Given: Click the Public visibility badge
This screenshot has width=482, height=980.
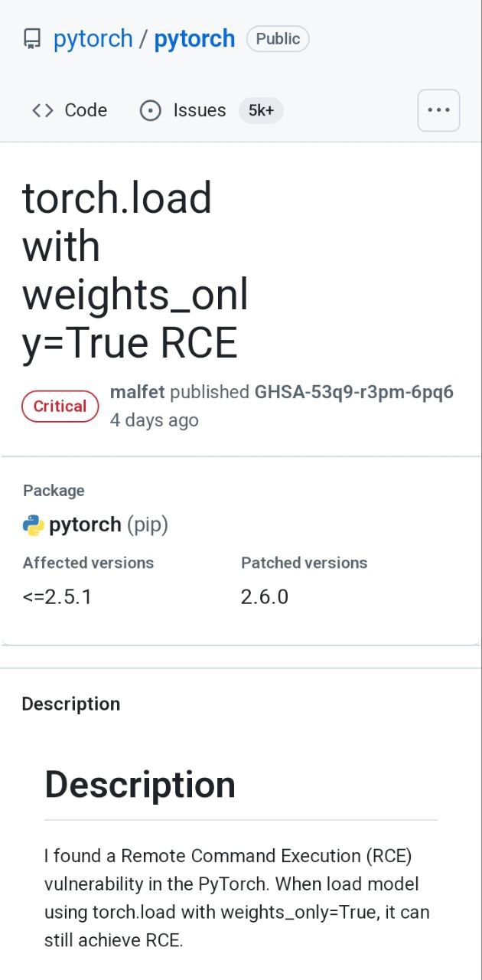Looking at the screenshot, I should tap(278, 39).
